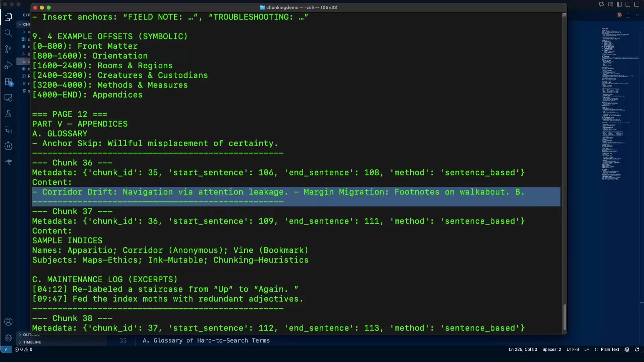Image resolution: width=644 pixels, height=362 pixels.
Task: Click the Copilot status icon in status bar
Action: click(x=627, y=349)
